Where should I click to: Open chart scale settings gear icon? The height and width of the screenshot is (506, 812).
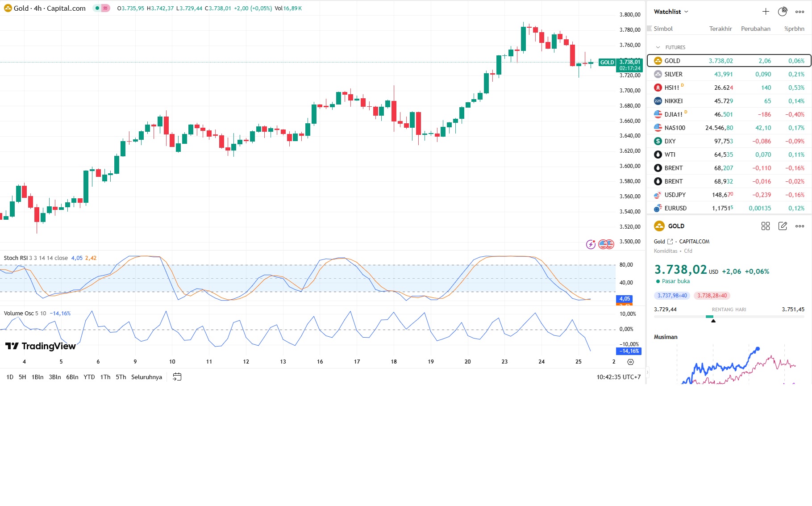[x=630, y=362]
